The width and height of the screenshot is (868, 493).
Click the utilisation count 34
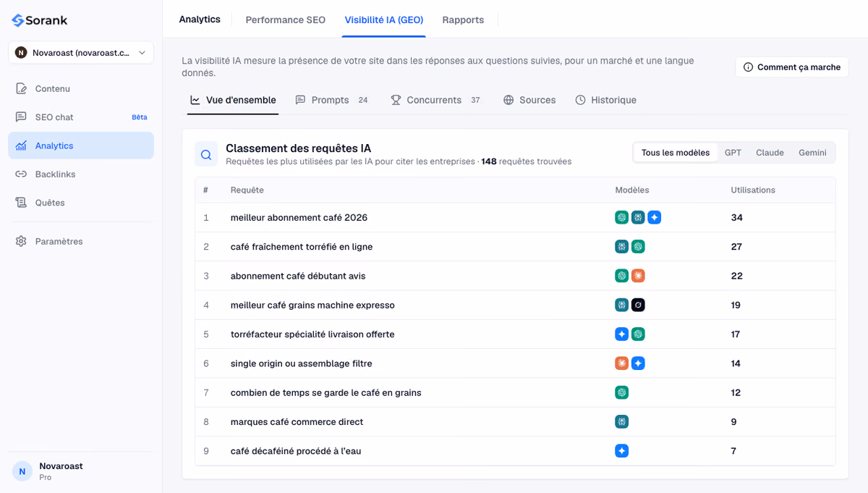pos(737,218)
